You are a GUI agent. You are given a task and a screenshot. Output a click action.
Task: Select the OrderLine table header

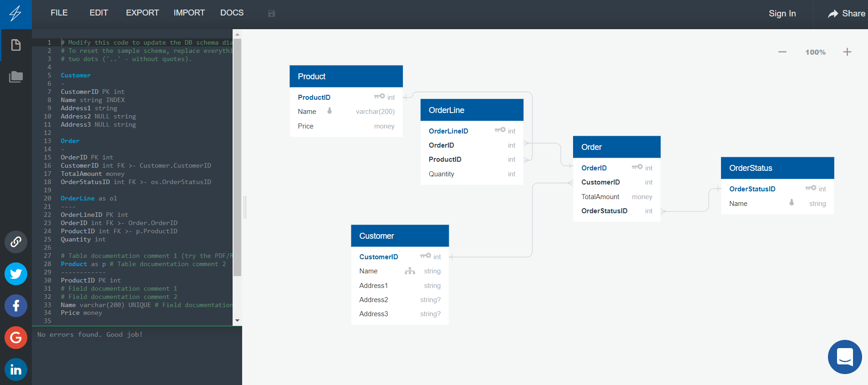coord(472,110)
